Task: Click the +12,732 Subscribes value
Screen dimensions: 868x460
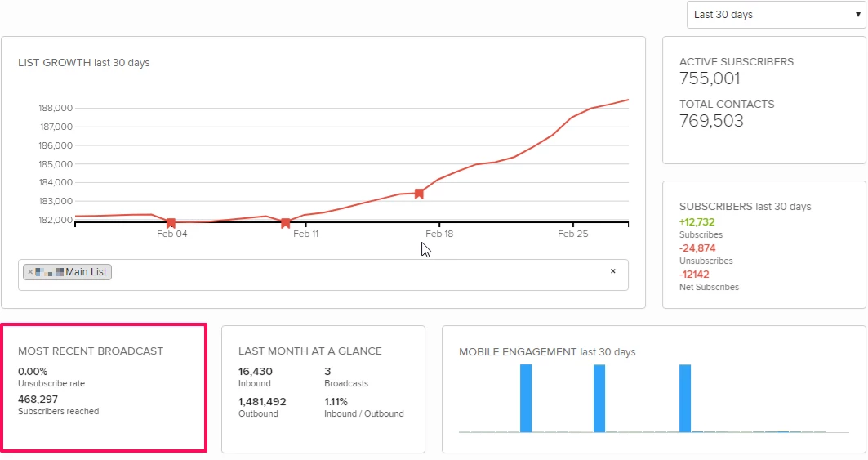Action: point(697,222)
